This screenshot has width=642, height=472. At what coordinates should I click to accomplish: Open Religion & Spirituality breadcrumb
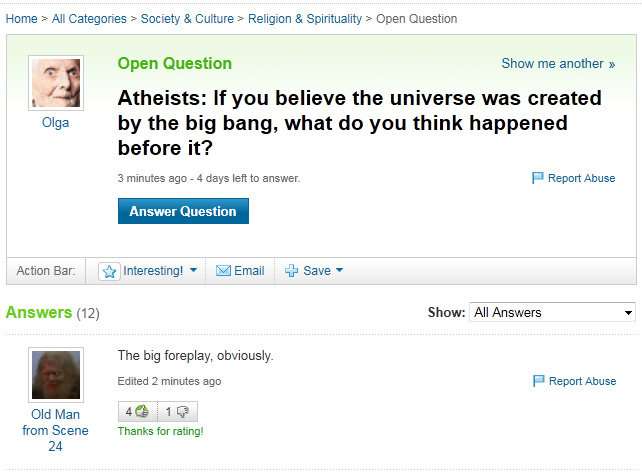304,19
